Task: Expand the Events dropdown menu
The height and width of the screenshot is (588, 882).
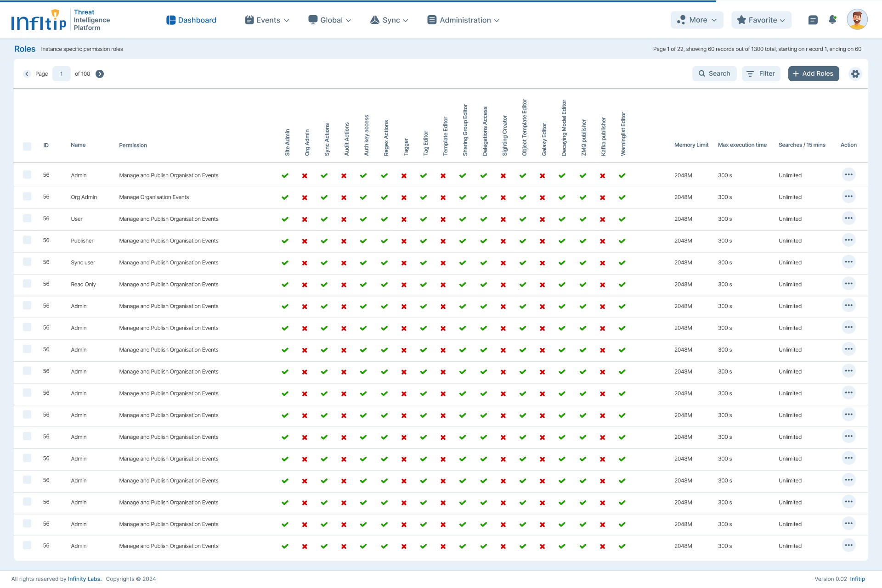Action: coord(267,20)
